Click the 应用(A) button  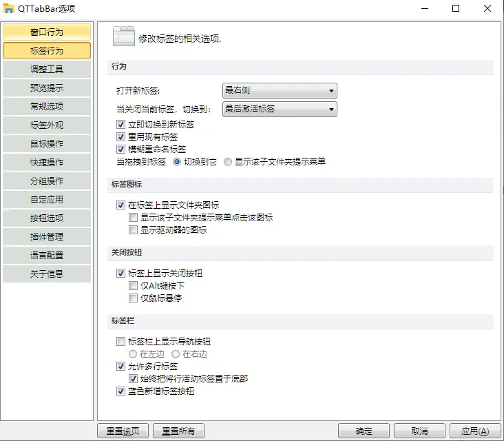[x=475, y=431]
